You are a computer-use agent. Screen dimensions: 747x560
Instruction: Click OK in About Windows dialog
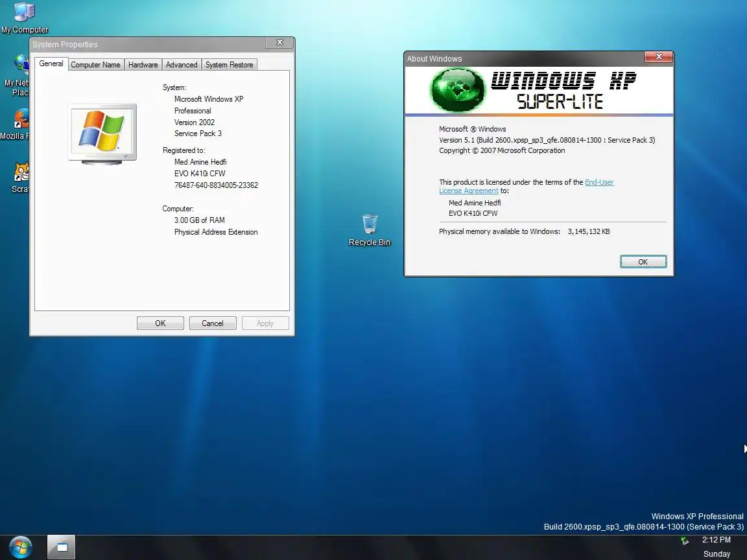tap(643, 262)
